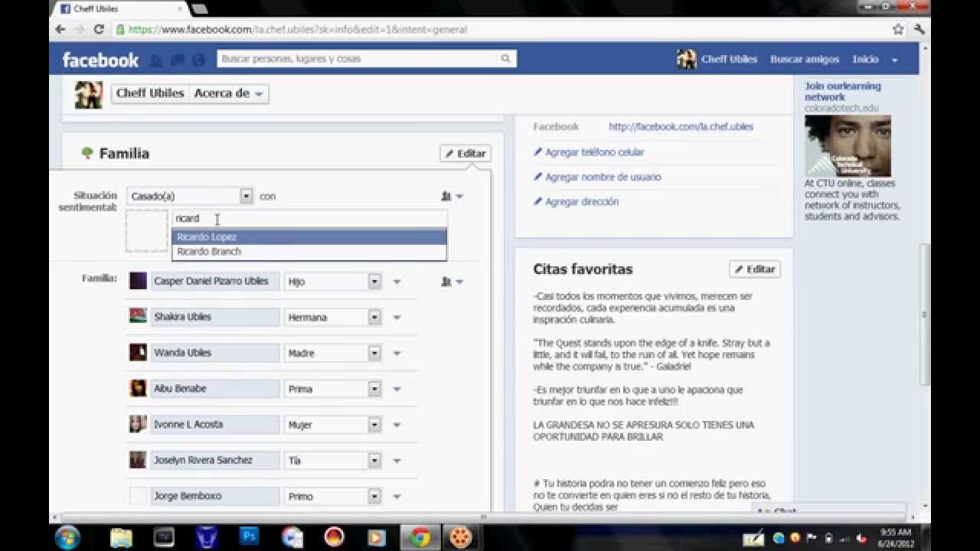
Task: Click the Chrome address bar URL
Action: coord(298,30)
